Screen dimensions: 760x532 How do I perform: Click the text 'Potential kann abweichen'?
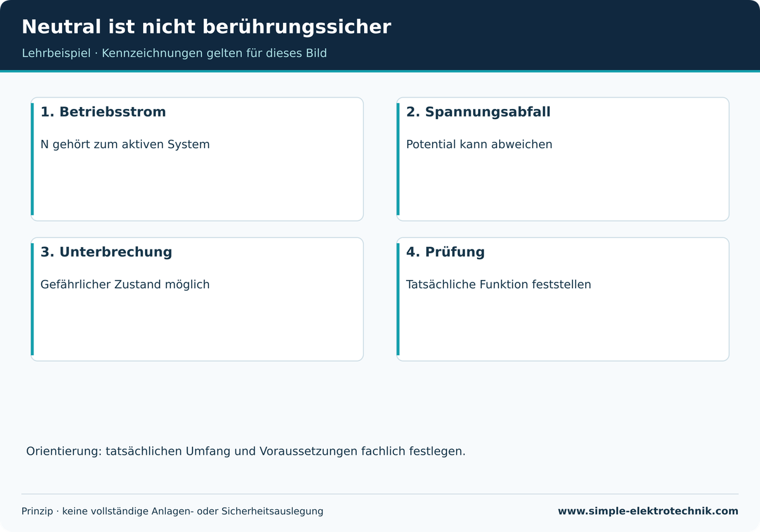coord(479,144)
